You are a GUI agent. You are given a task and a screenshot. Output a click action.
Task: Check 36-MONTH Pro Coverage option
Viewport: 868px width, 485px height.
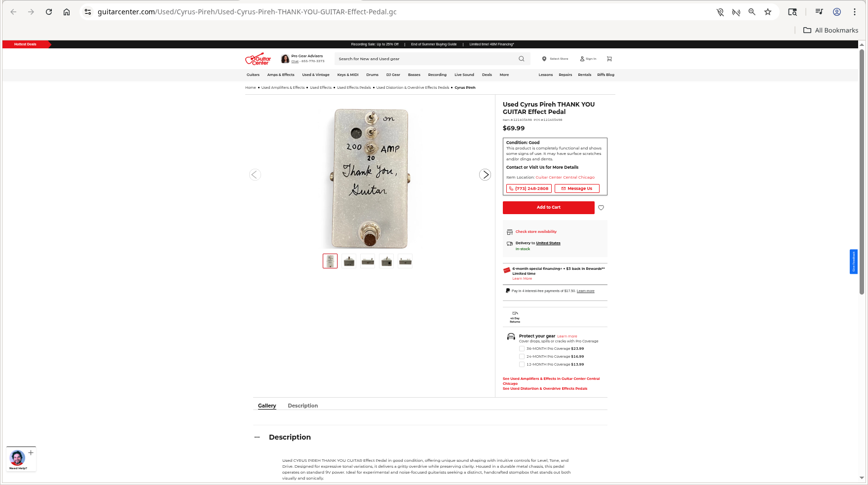(522, 348)
